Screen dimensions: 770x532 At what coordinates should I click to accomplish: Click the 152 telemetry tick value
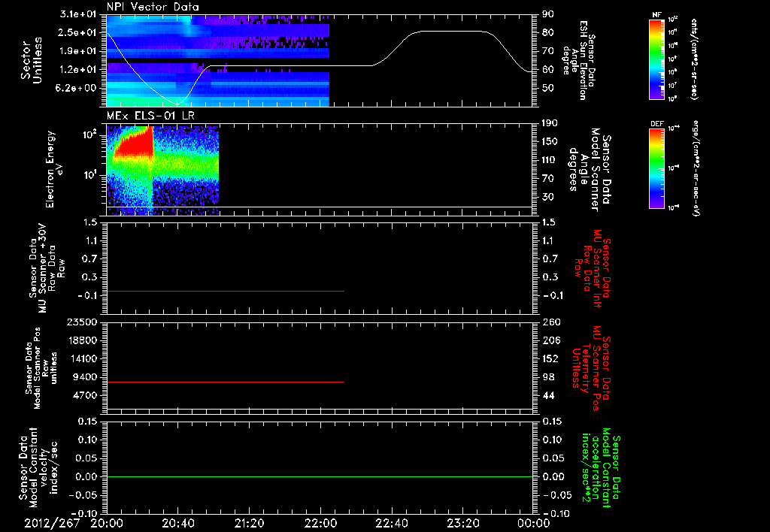pos(550,358)
